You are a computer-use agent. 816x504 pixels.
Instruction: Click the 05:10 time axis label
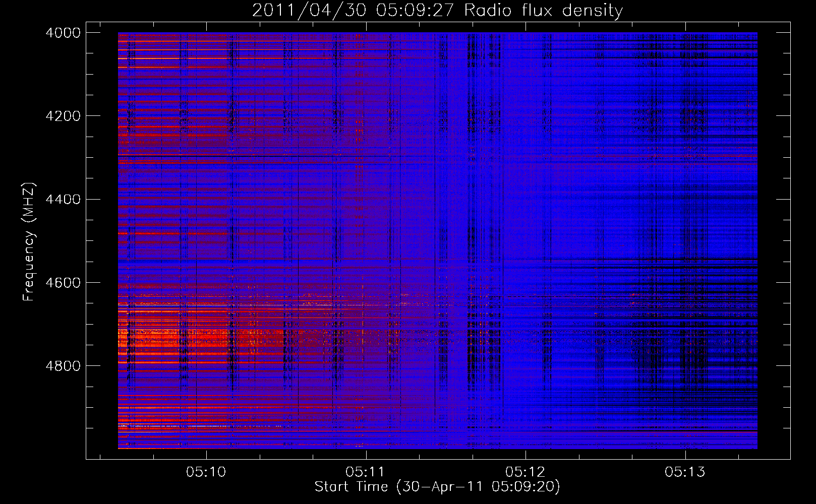[x=206, y=472]
